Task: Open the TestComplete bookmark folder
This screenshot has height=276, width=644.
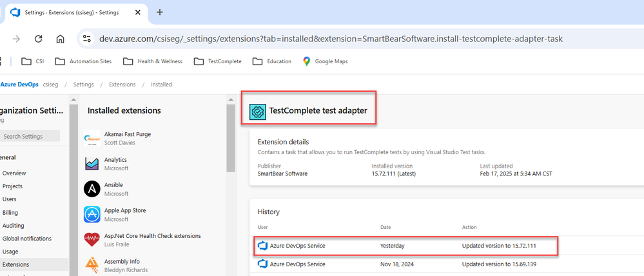Action: tap(218, 62)
